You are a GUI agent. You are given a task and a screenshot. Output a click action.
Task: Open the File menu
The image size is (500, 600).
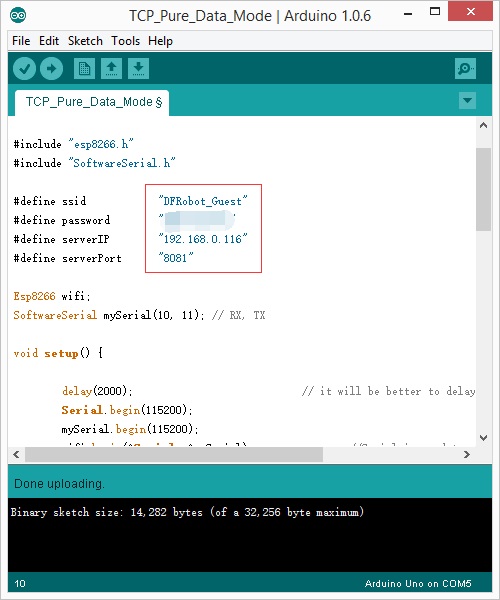21,41
